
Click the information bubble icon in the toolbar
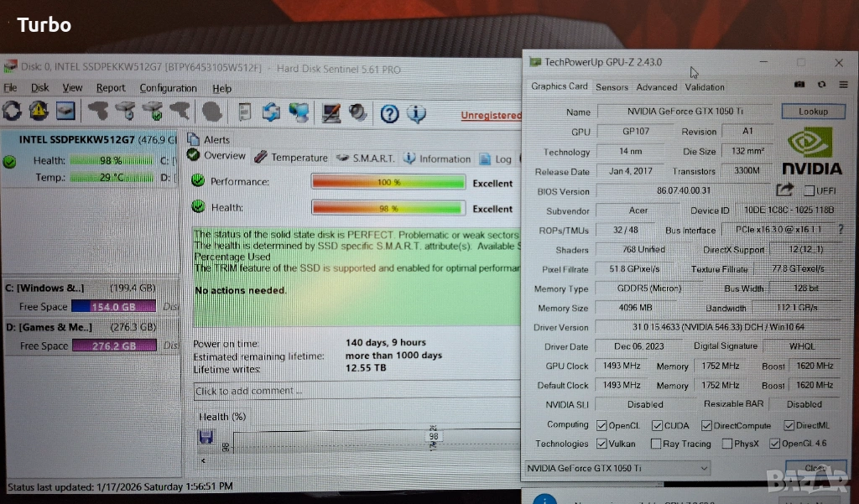tap(416, 113)
